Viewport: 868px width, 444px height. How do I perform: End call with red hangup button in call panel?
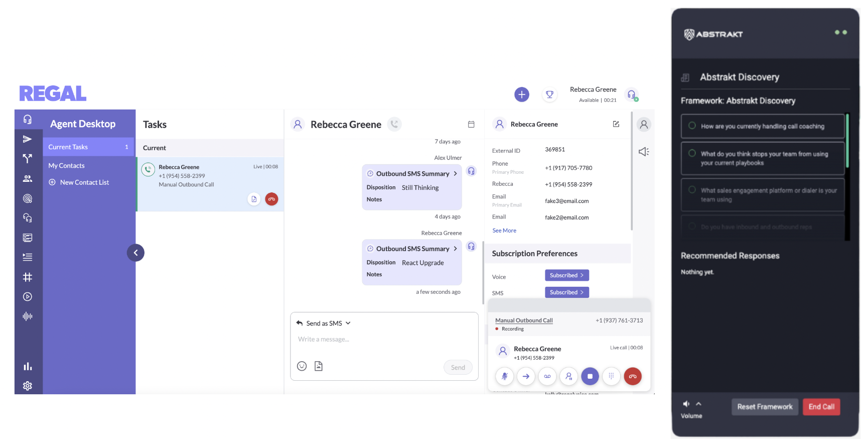click(x=633, y=376)
